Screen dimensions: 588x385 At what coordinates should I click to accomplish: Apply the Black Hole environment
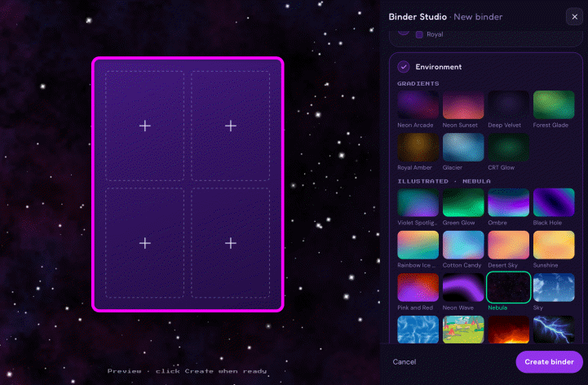(x=554, y=202)
